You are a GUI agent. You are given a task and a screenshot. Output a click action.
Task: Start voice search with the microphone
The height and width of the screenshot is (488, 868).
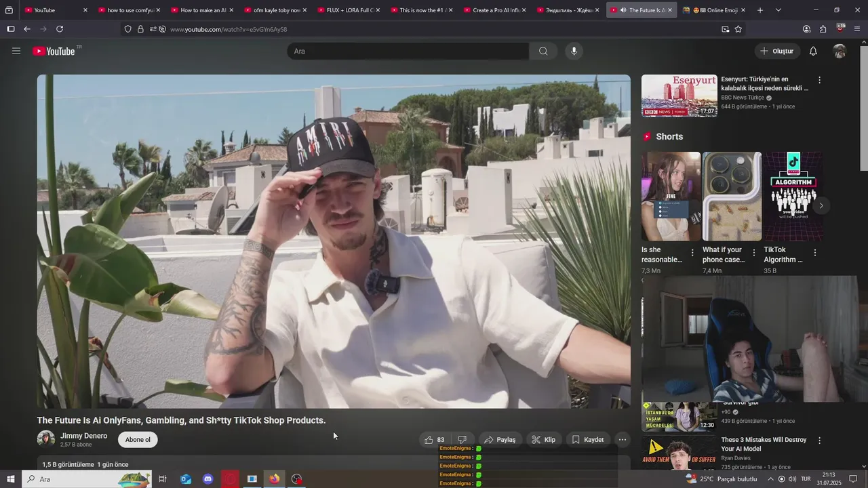coord(574,51)
